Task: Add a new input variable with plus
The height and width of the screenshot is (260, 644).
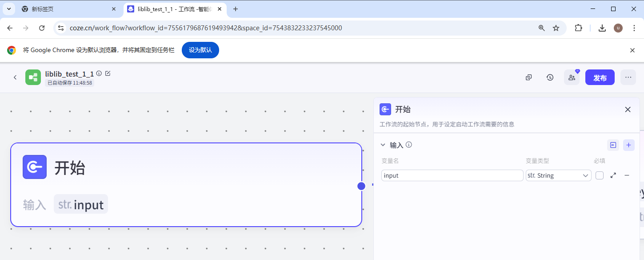Action: (628, 145)
